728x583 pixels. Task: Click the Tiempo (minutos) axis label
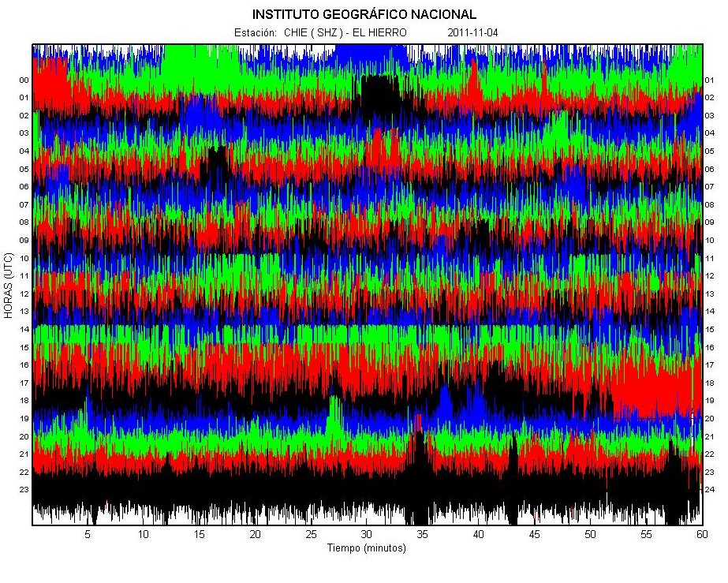coord(367,548)
